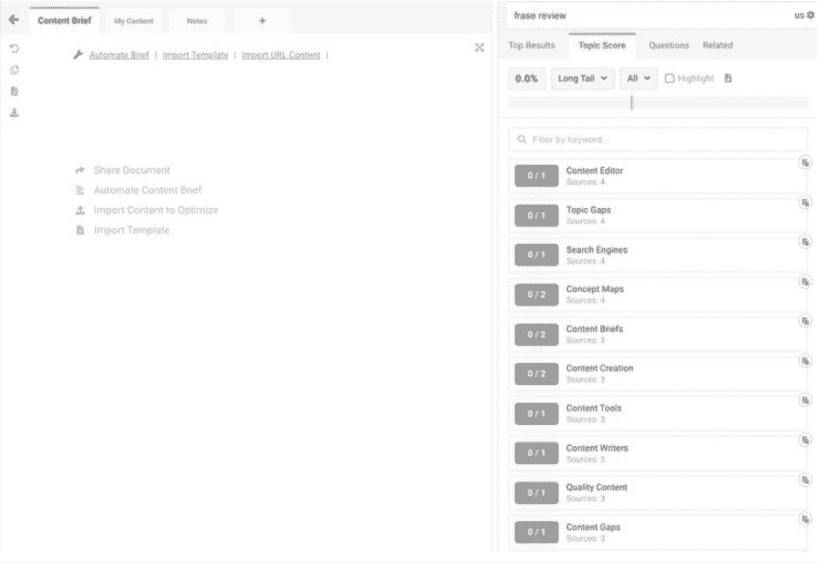Image resolution: width=820 pixels, height=563 pixels.
Task: Click the US country label
Action: (799, 16)
